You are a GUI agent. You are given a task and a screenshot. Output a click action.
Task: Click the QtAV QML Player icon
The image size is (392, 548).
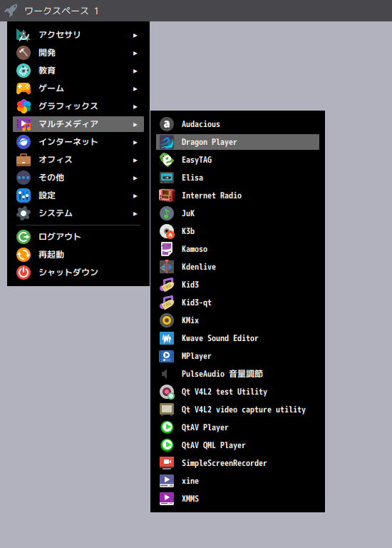tap(167, 445)
